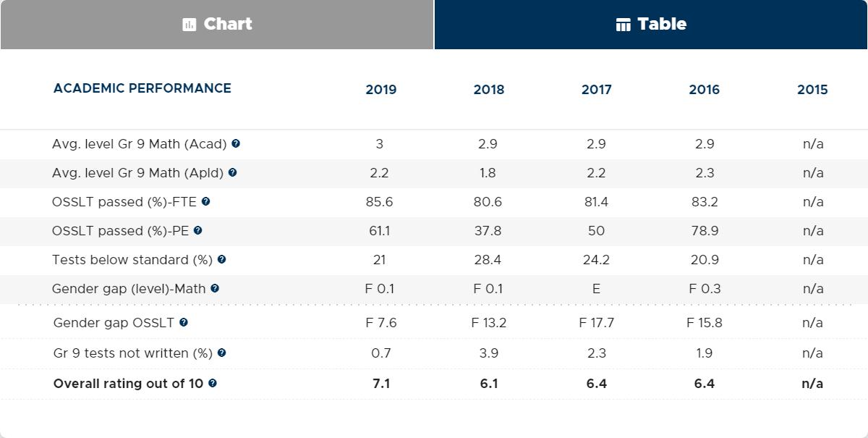This screenshot has height=438, width=868.
Task: Open info icon beside OSSLT passed (%)-PE
Action: pyautogui.click(x=197, y=230)
